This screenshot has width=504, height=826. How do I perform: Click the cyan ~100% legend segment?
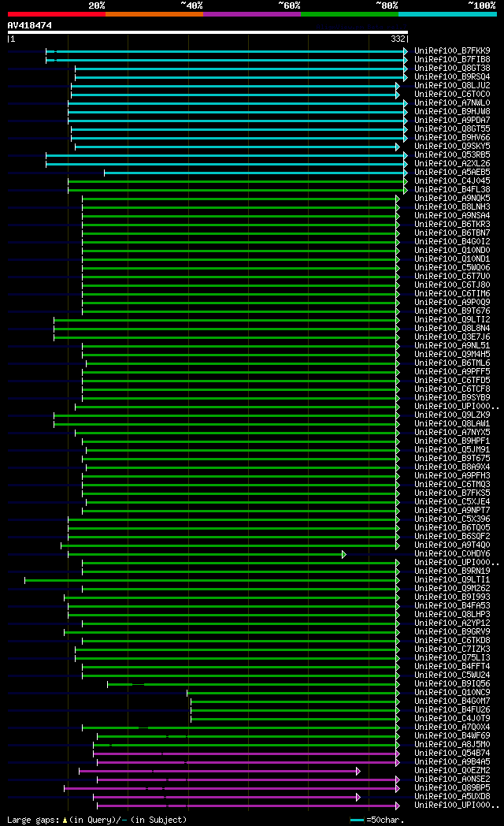coord(448,14)
